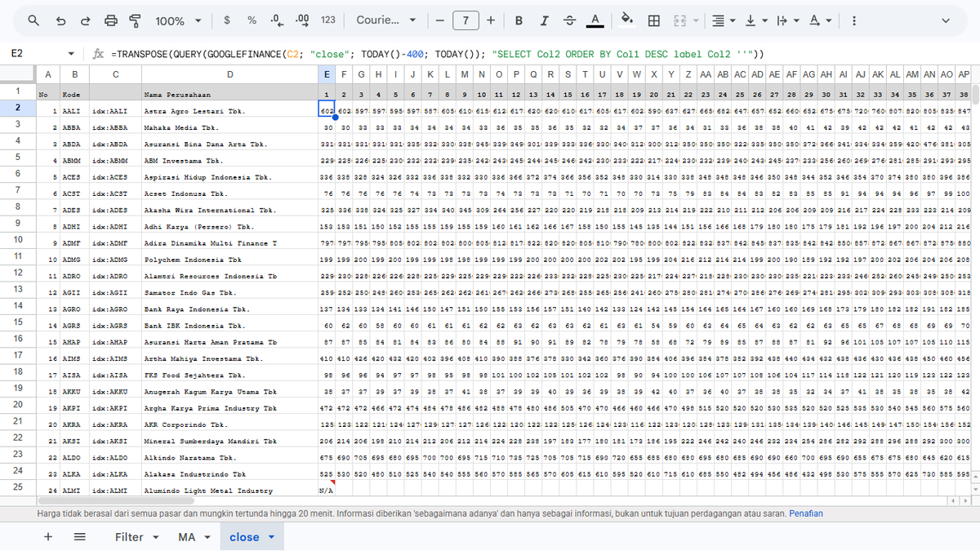Select cell 'idx:ABBA'
This screenshot has height=551, width=980.
coord(115,127)
